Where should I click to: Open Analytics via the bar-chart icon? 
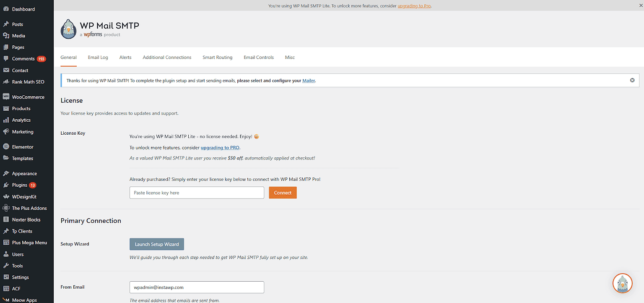[7, 120]
